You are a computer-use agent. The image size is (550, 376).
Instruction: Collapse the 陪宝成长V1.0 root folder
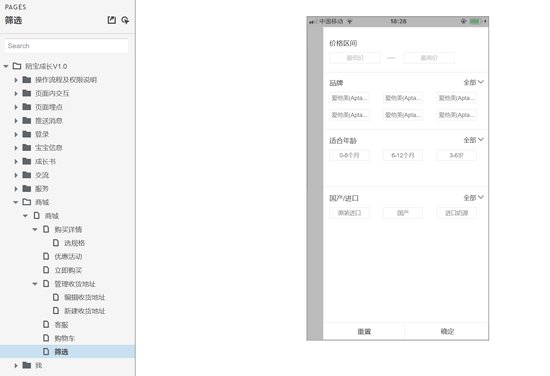click(6, 66)
